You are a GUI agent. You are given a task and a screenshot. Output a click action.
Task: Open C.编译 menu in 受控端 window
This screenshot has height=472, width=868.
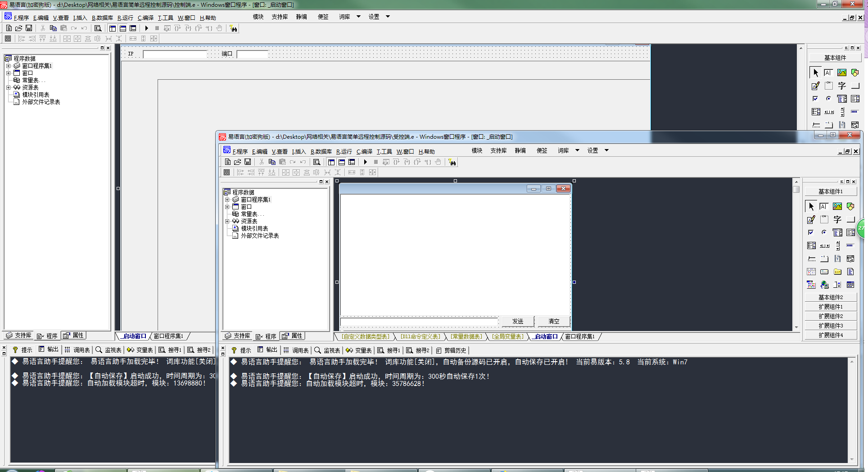tap(364, 151)
